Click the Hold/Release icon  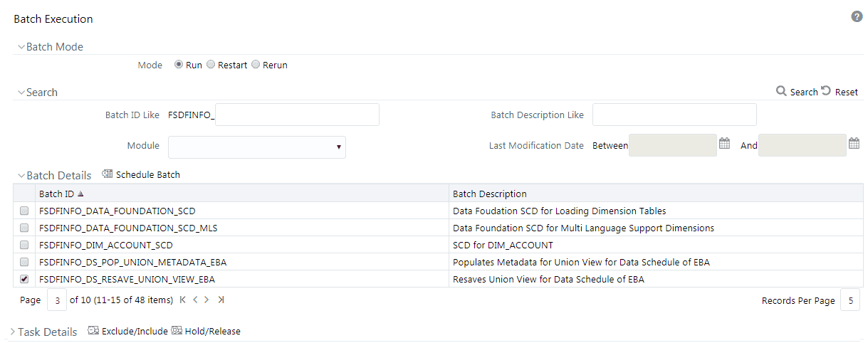pos(177,331)
